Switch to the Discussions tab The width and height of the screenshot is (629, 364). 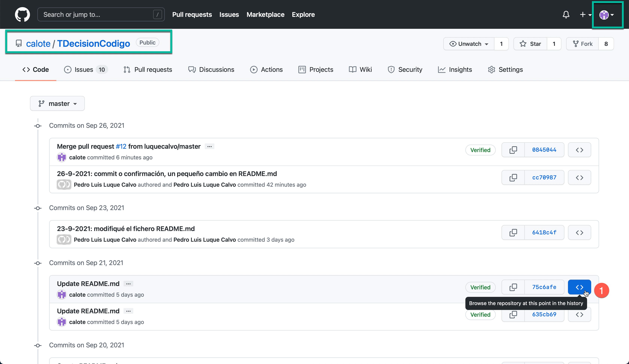click(211, 70)
